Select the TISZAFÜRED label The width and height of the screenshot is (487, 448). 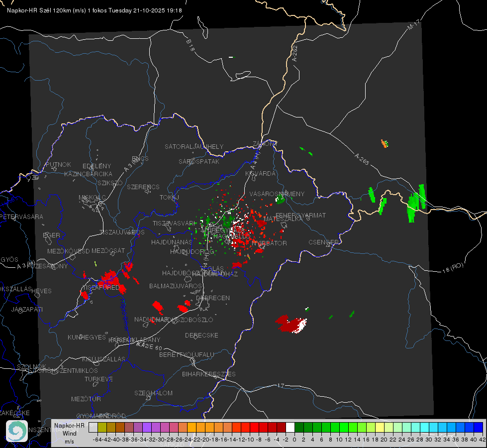click(x=100, y=288)
